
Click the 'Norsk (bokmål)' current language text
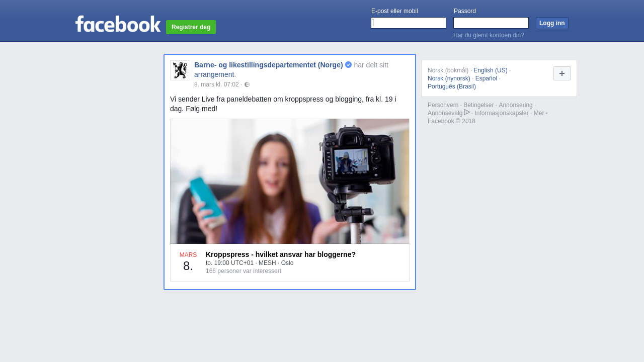coord(448,70)
